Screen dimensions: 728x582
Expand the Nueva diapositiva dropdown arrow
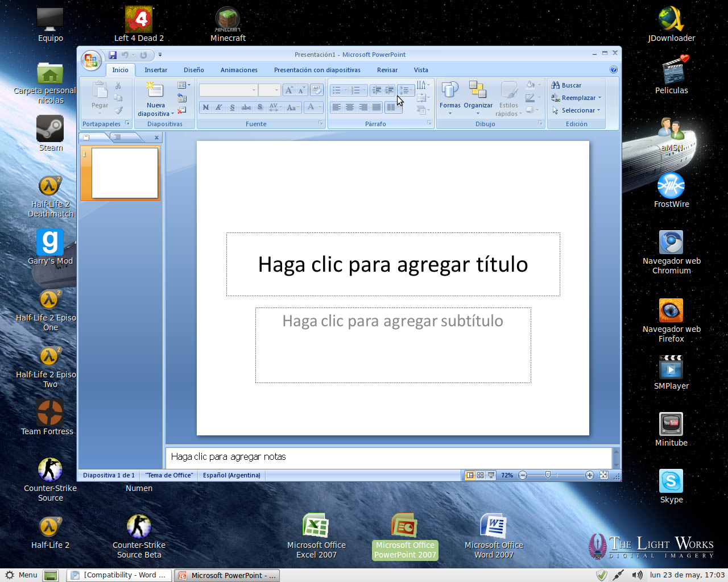point(172,114)
